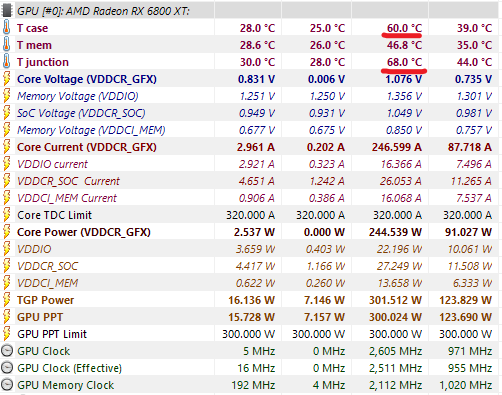
Task: Click the 300.024 W GPU PPT value
Action: [395, 317]
